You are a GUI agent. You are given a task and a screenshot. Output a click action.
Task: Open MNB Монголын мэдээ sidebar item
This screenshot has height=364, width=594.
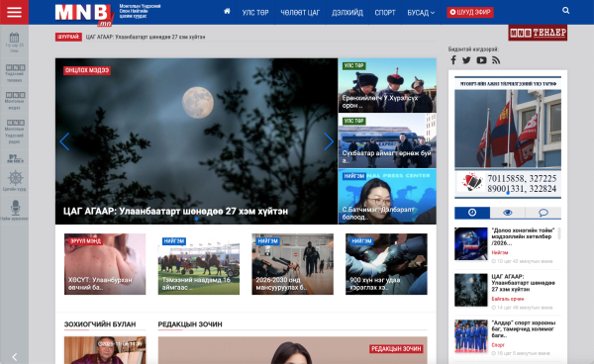pos(14,101)
